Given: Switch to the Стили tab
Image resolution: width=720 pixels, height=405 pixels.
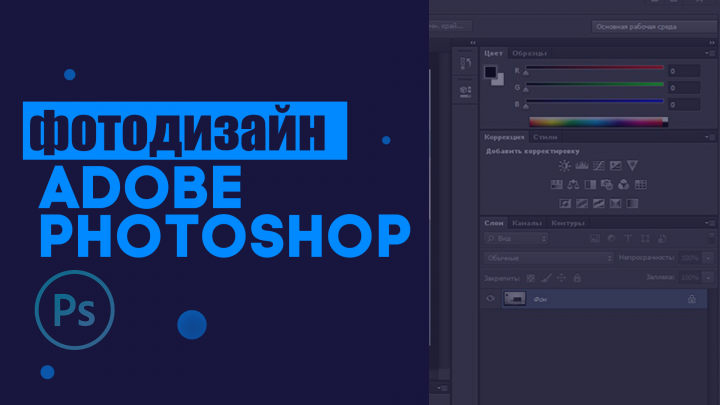Looking at the screenshot, I should 545,137.
